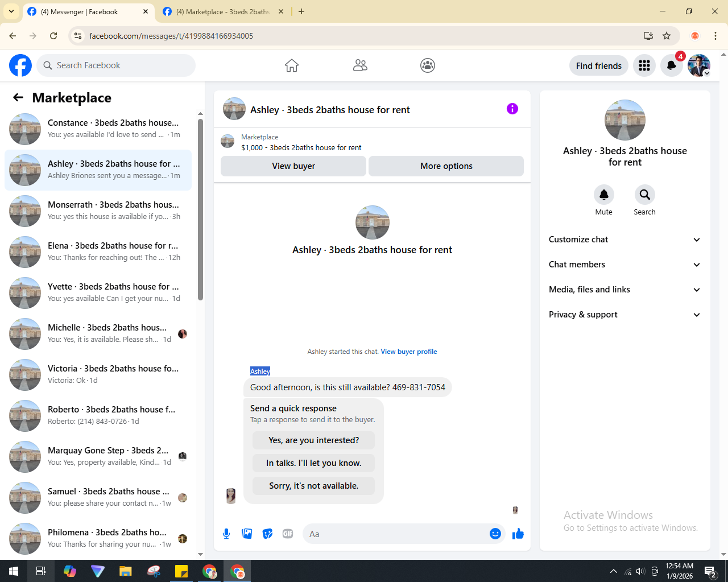
Task: Install app icon in address bar
Action: coord(648,36)
